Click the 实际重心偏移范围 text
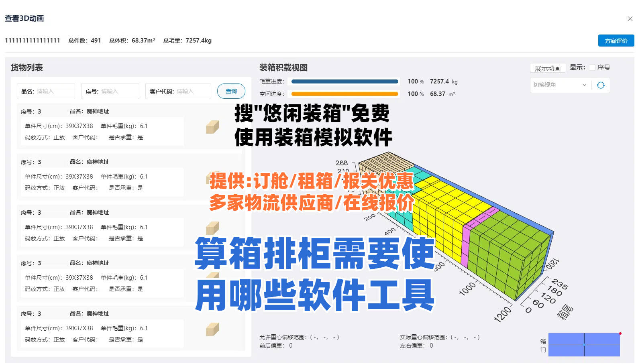This screenshot has height=364, width=638. (440, 337)
